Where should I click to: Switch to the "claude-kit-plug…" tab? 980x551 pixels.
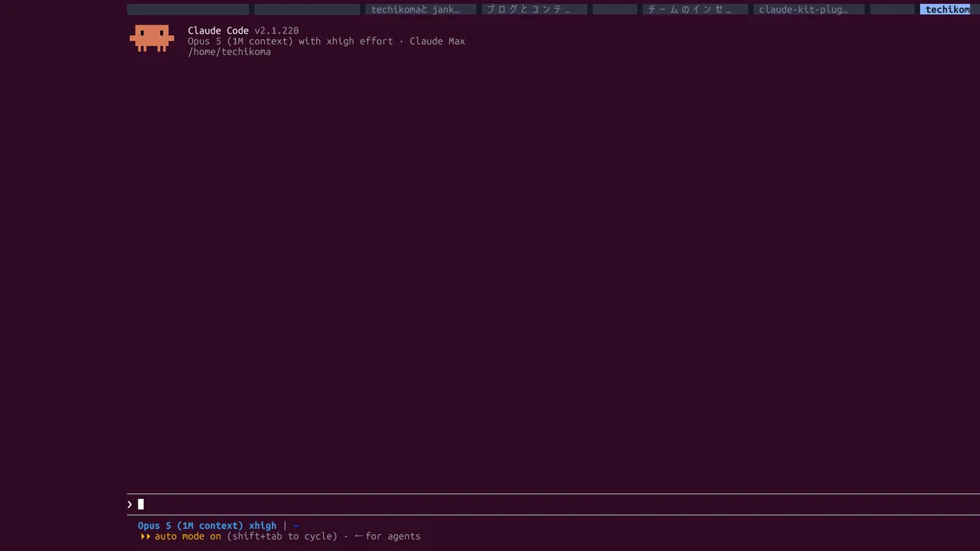808,9
